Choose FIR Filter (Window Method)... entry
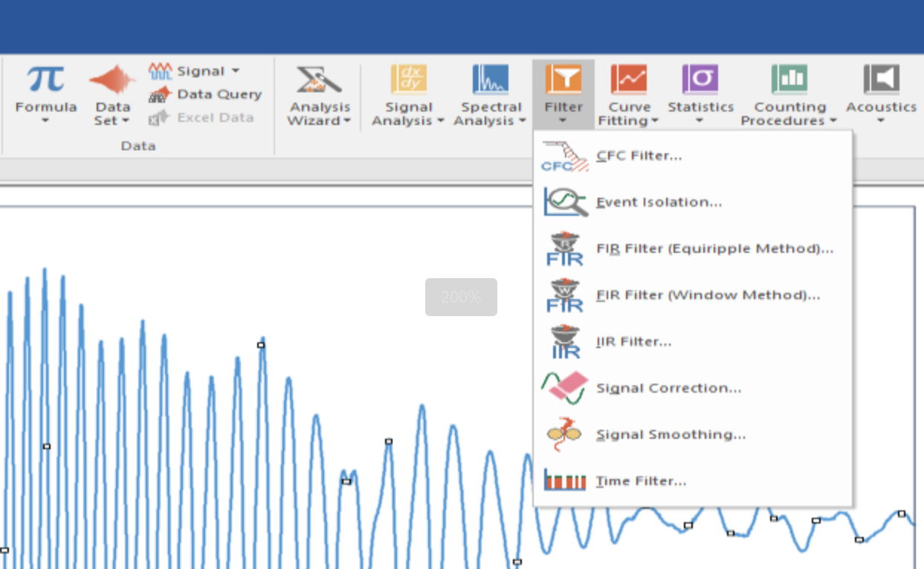Viewport: 924px width, 569px height. coord(693,295)
